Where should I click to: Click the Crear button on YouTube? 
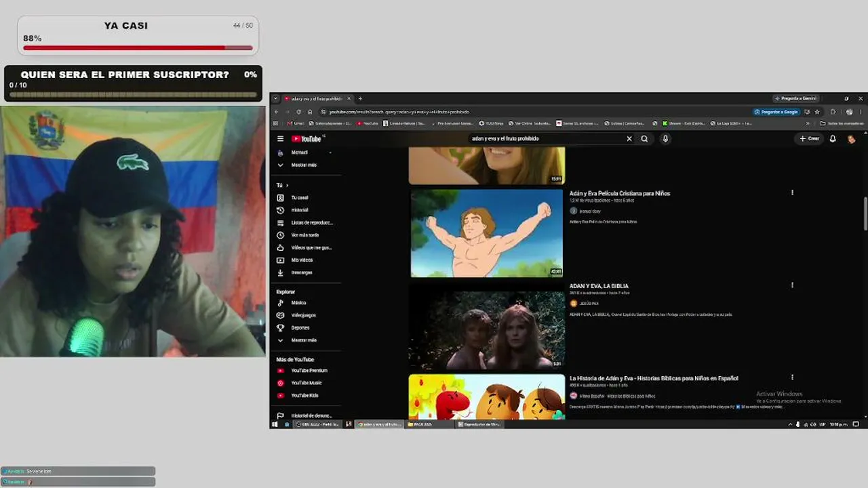click(x=809, y=139)
